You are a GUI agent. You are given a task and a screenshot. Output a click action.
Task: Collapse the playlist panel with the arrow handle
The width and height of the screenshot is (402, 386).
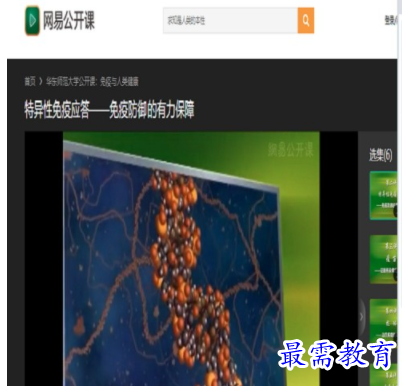(x=362, y=317)
